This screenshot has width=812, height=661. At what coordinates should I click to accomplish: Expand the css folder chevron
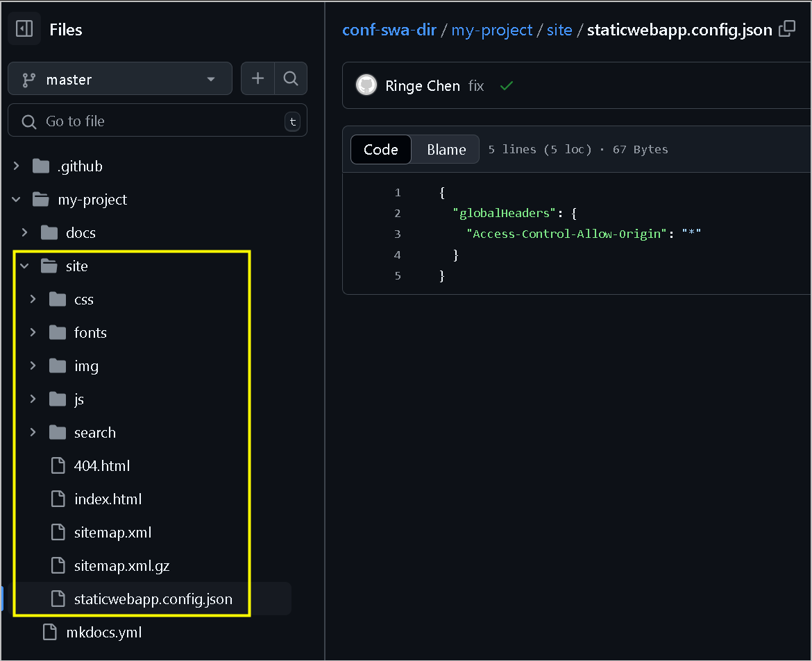tap(33, 300)
